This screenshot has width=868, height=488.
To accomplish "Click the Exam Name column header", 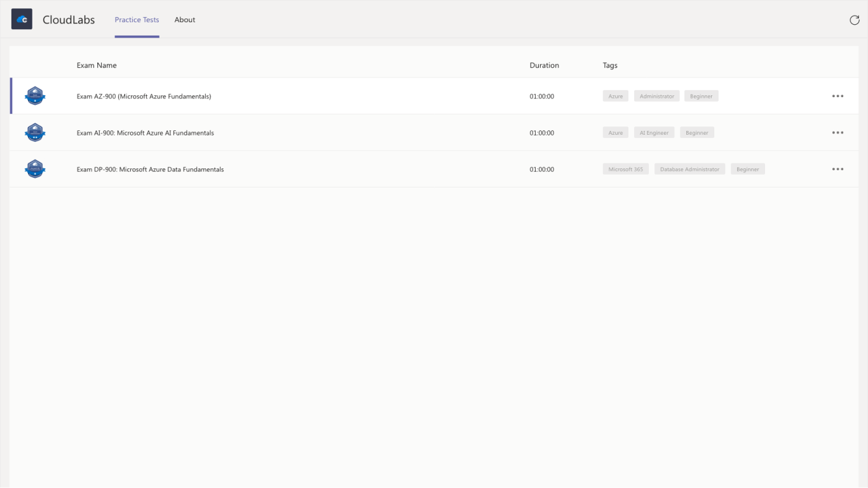I will (x=97, y=65).
